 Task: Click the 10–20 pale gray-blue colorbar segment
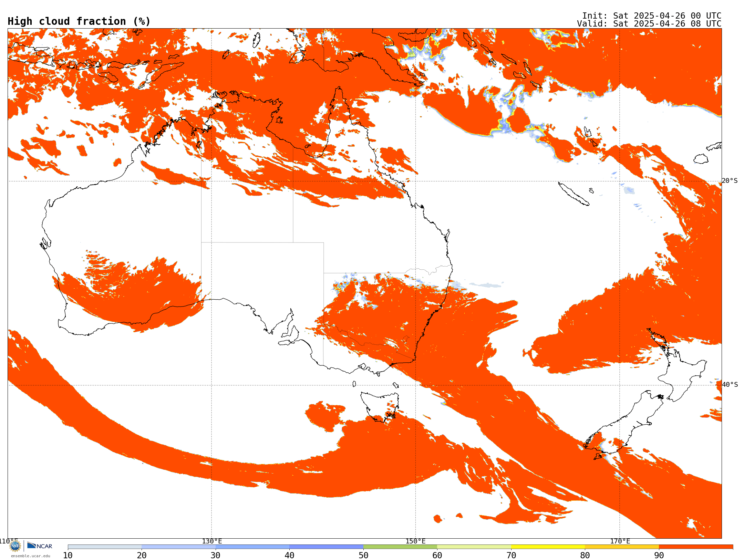105,547
